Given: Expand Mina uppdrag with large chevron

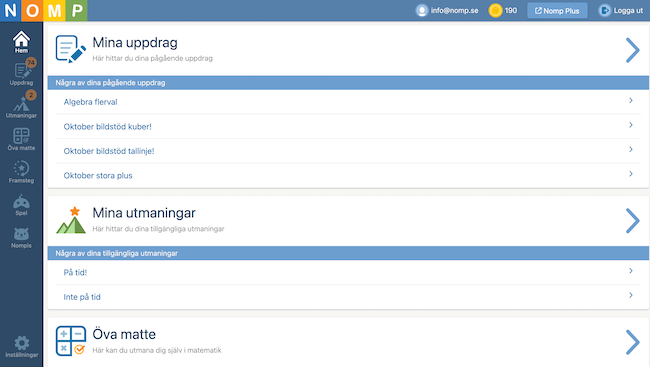Looking at the screenshot, I should (x=633, y=50).
